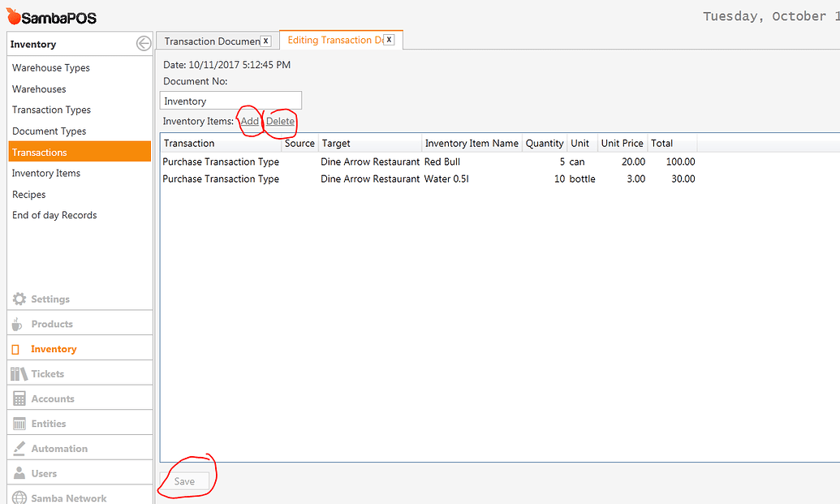Click the Inventory module icon

click(x=18, y=347)
